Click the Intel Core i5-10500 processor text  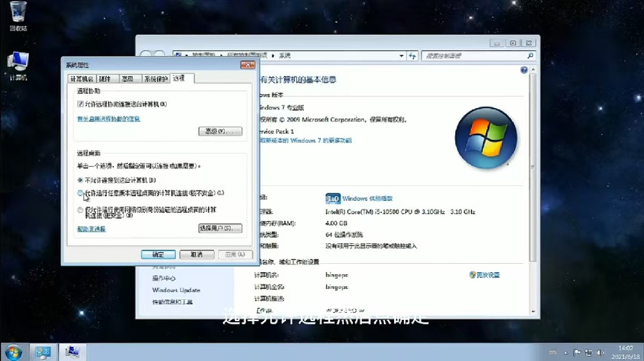coord(401,212)
